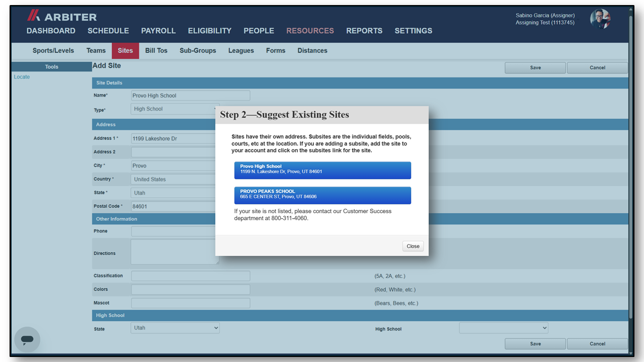Navigate to Eligibility
Screen dimensions: 644x362
point(210,31)
